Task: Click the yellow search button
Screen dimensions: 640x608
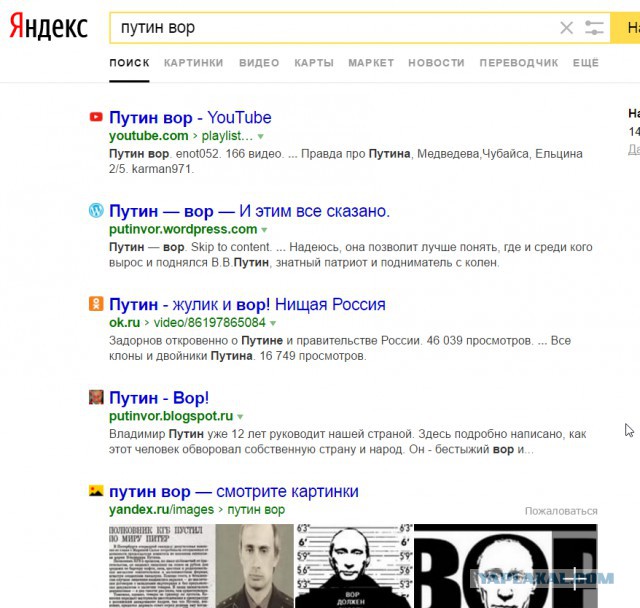Action: click(625, 28)
